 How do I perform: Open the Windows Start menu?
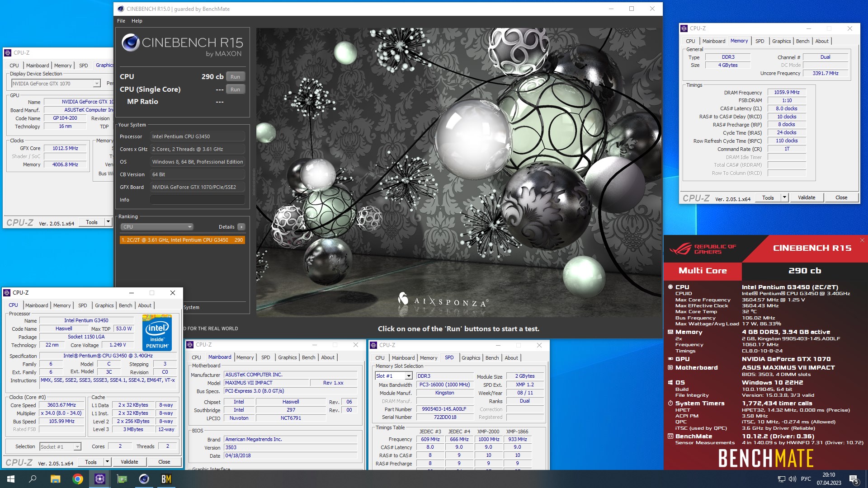11,479
